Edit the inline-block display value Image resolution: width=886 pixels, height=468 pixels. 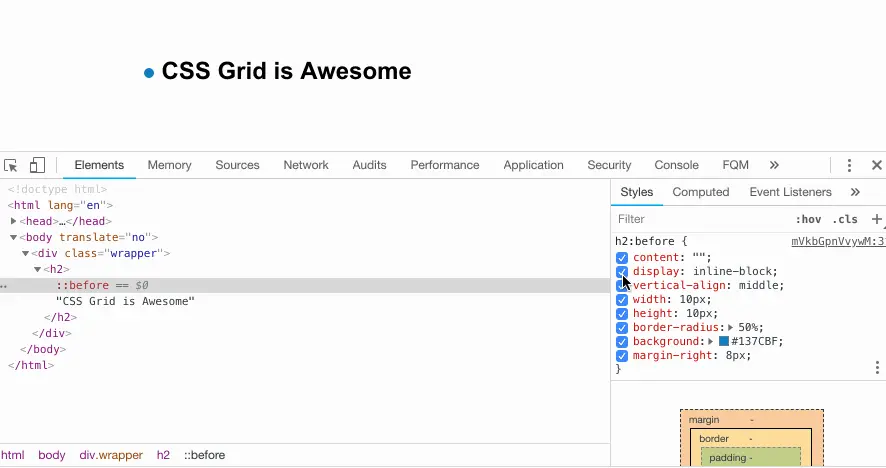point(732,271)
